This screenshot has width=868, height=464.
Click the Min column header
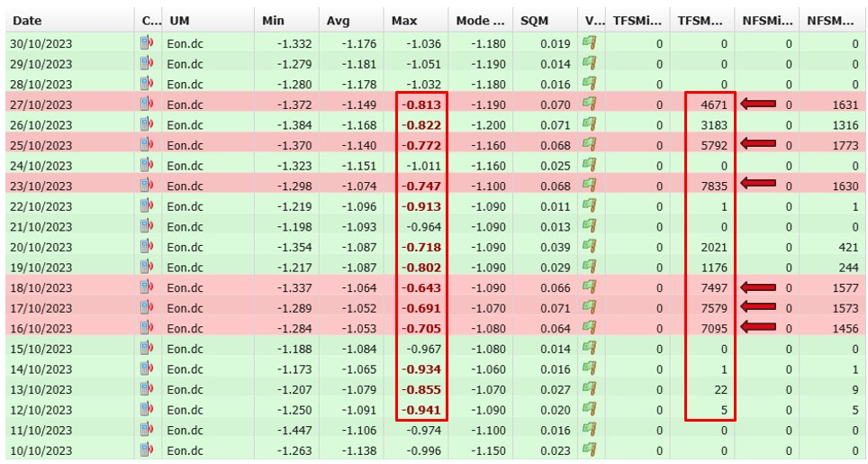point(273,21)
